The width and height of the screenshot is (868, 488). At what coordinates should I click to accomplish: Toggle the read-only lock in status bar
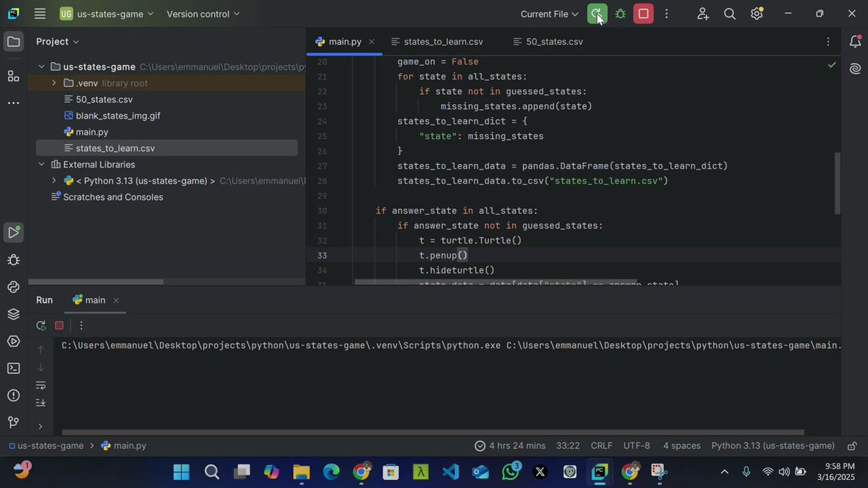852,446
